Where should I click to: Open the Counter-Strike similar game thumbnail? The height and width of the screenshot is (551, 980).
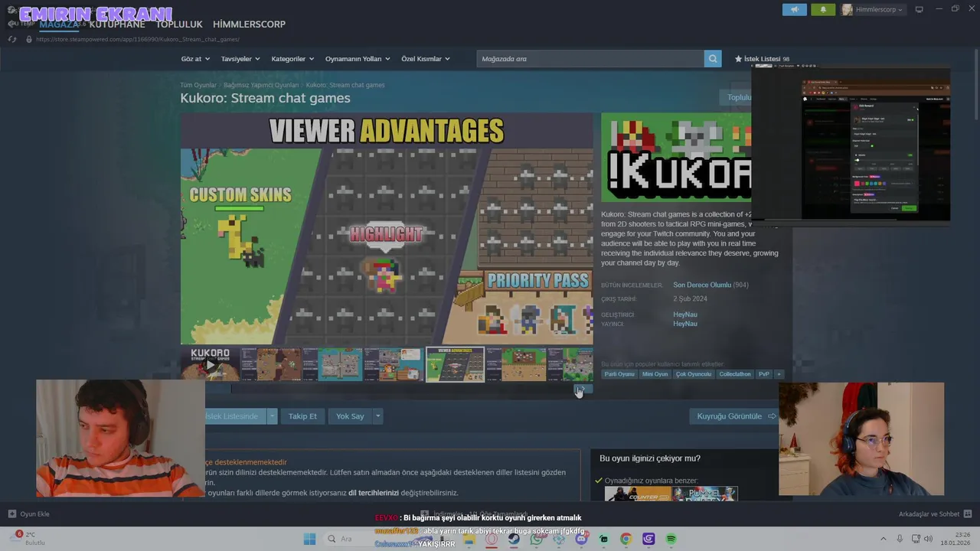[x=637, y=494]
